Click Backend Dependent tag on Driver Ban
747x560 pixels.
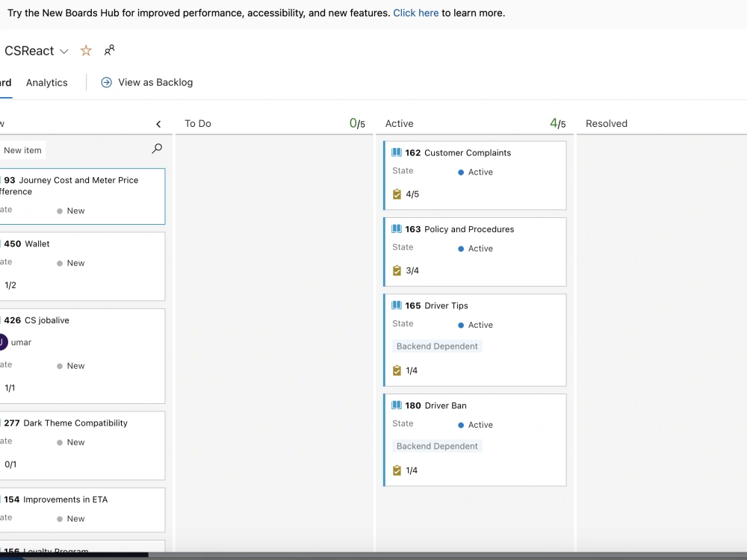point(437,447)
